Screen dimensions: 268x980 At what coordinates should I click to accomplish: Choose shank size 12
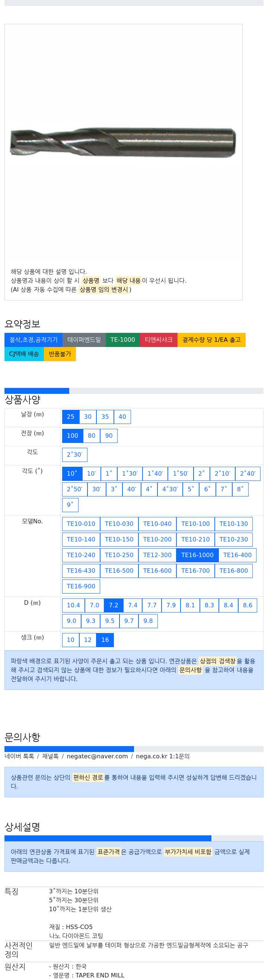point(87,640)
